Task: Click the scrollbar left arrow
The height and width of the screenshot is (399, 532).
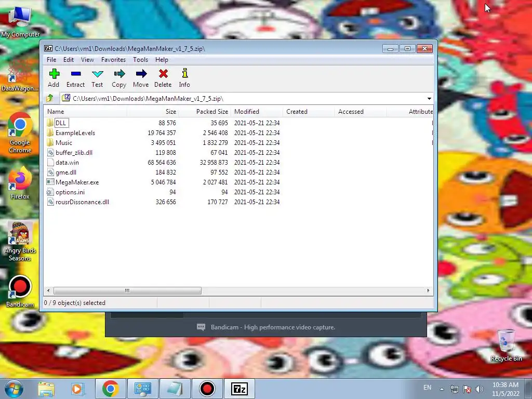Action: 48,291
